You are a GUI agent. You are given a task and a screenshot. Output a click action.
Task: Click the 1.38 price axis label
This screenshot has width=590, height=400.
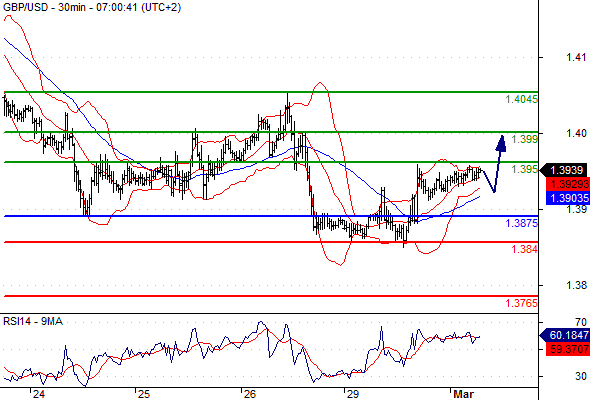pos(576,285)
